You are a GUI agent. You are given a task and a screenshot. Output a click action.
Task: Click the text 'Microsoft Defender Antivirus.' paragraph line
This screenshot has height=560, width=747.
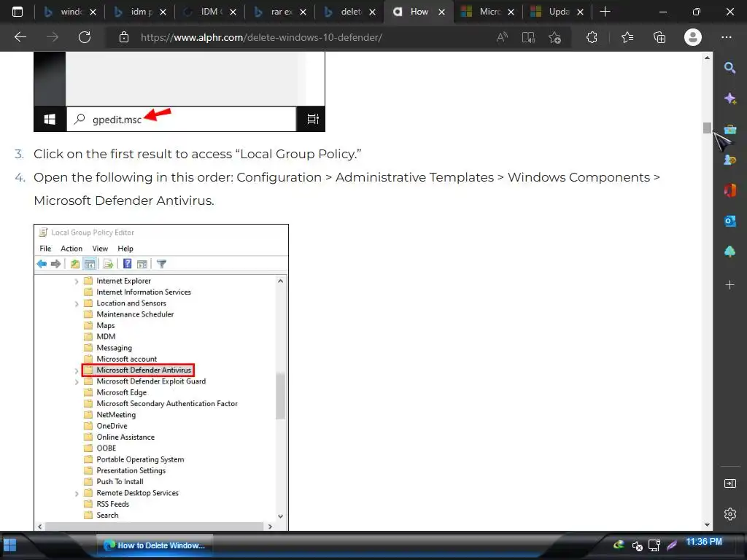pos(124,201)
